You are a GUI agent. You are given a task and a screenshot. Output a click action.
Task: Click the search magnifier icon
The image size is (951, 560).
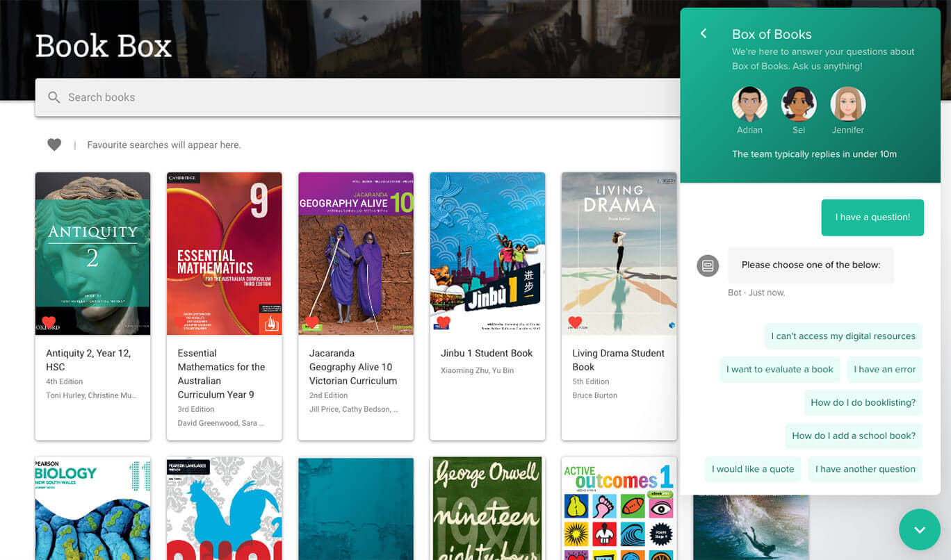[x=54, y=97]
